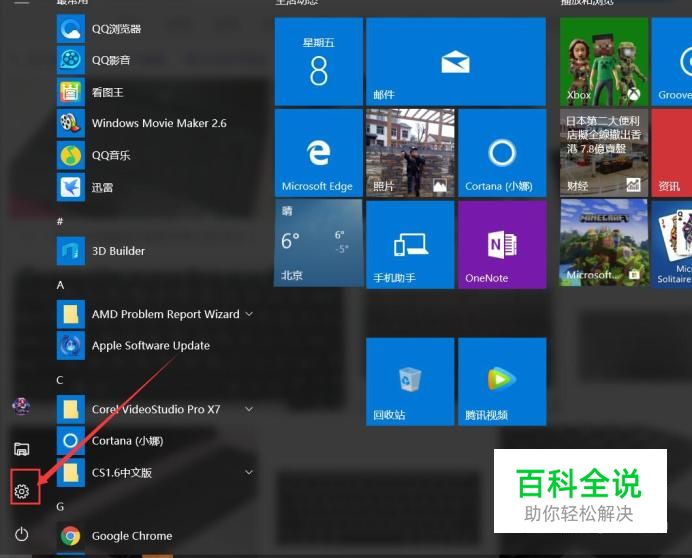Launch Apple Software Update icon
This screenshot has height=558, width=692.
coord(71,346)
